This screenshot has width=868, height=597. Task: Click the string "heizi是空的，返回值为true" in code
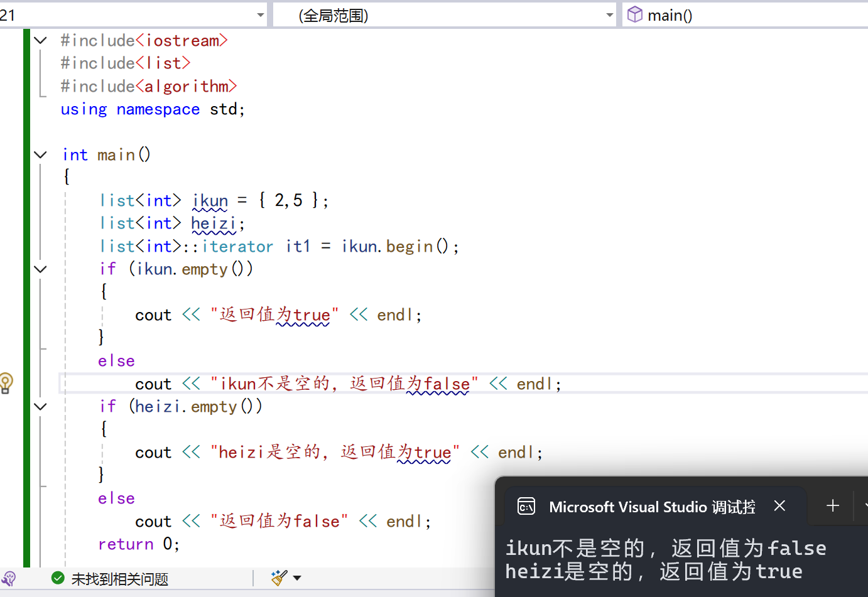coord(335,453)
